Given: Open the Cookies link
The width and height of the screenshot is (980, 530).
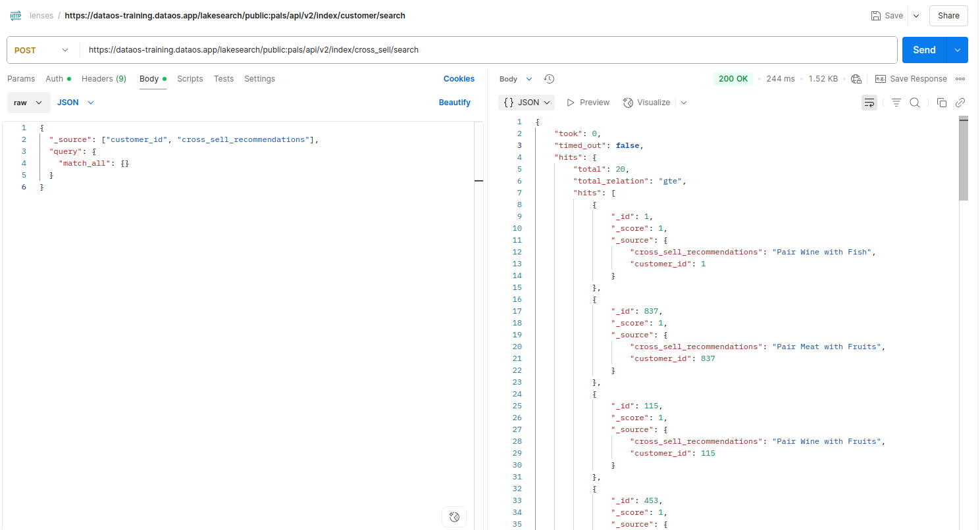Looking at the screenshot, I should [x=459, y=79].
